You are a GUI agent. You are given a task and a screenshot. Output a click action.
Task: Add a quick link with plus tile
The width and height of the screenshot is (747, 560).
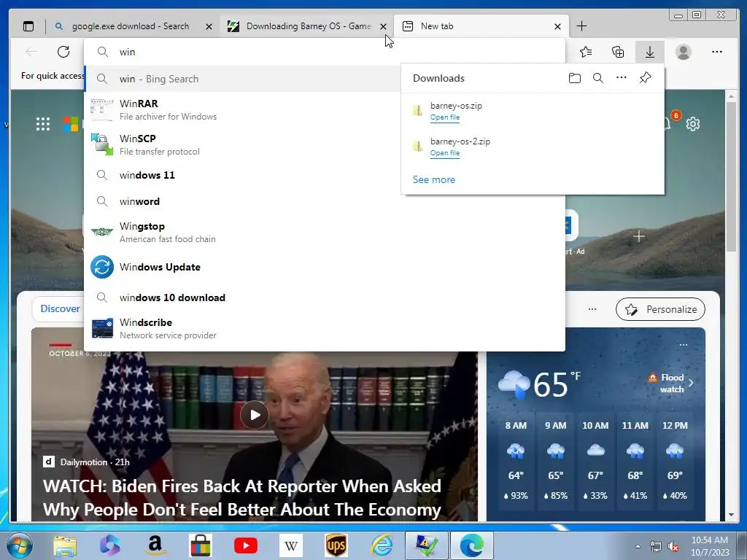point(639,236)
